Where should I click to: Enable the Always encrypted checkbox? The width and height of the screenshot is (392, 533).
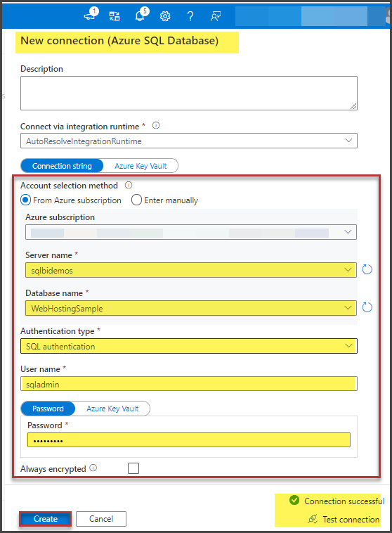tap(133, 468)
